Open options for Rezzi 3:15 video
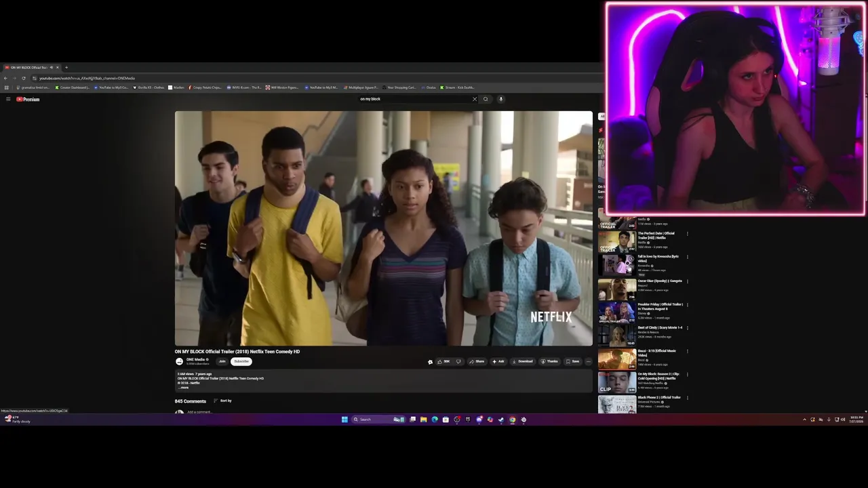The height and width of the screenshot is (488, 868). point(687,351)
